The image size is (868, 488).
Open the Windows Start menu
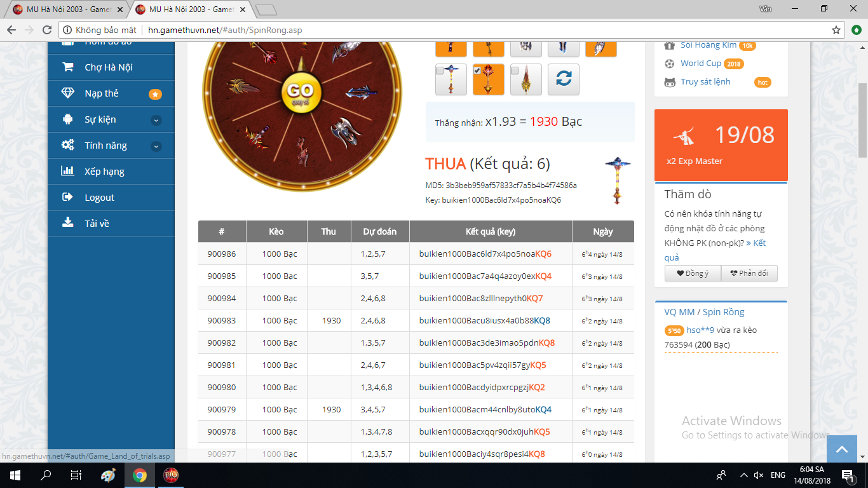(15, 475)
